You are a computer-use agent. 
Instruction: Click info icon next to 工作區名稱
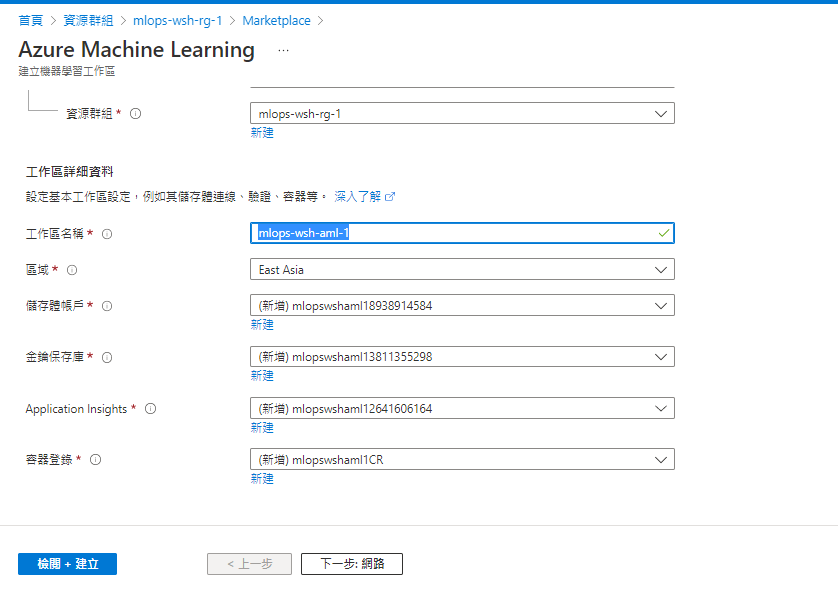point(107,234)
